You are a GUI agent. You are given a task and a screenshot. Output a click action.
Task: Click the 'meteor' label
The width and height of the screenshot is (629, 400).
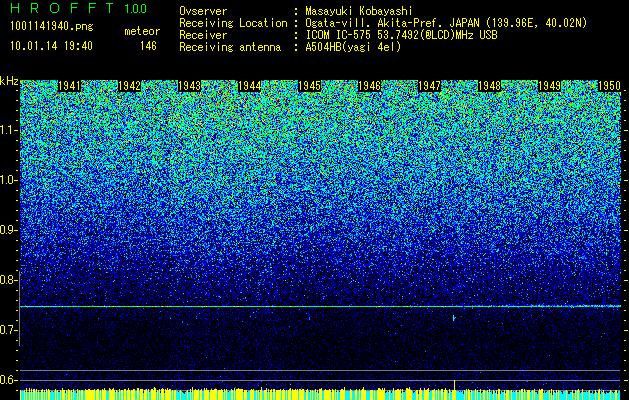pos(142,31)
